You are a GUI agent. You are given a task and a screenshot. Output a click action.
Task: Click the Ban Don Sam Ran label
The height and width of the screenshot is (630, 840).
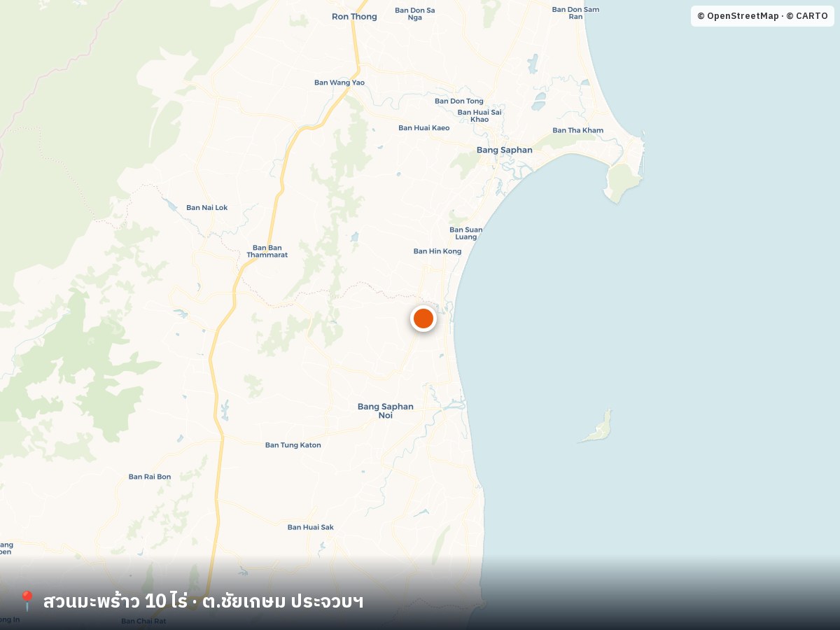tap(575, 13)
